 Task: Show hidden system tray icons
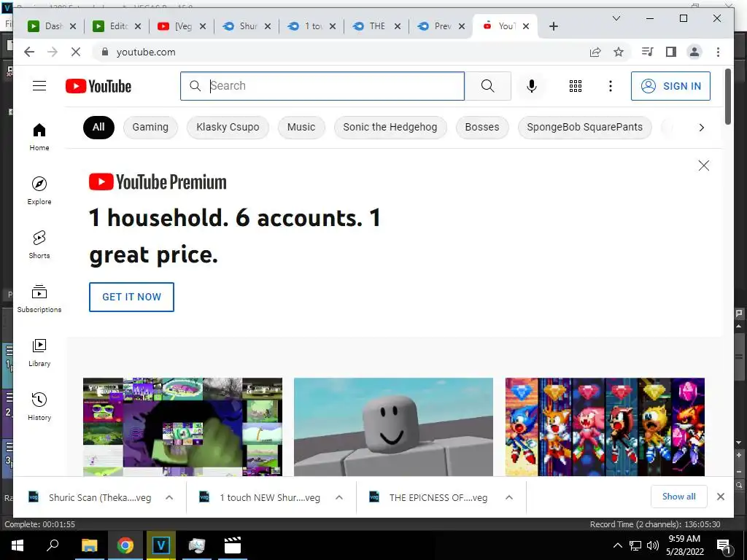pos(617,545)
